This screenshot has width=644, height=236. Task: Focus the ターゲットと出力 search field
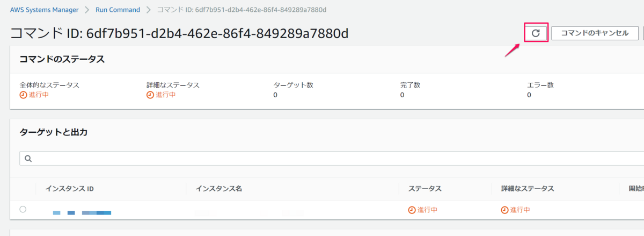point(332,159)
